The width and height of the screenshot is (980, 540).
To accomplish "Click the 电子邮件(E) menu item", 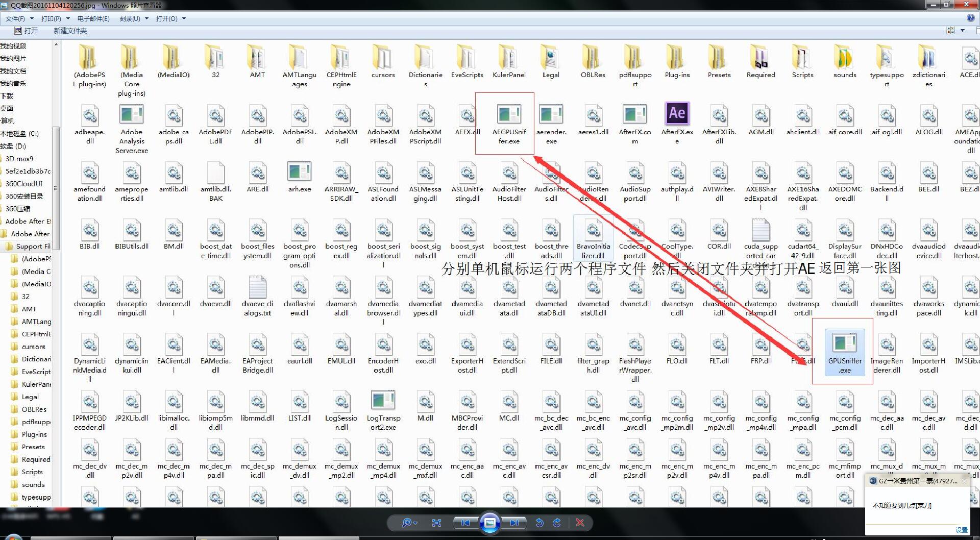I will [93, 18].
